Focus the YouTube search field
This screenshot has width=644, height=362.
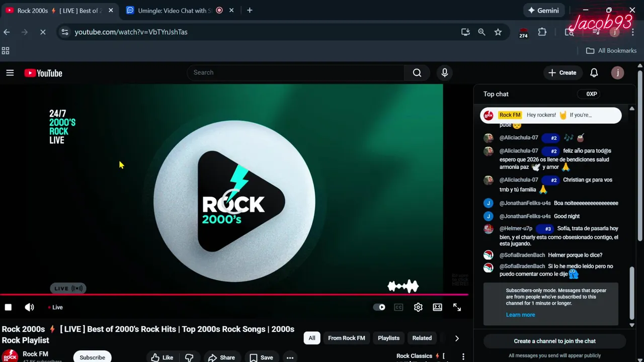(x=295, y=73)
